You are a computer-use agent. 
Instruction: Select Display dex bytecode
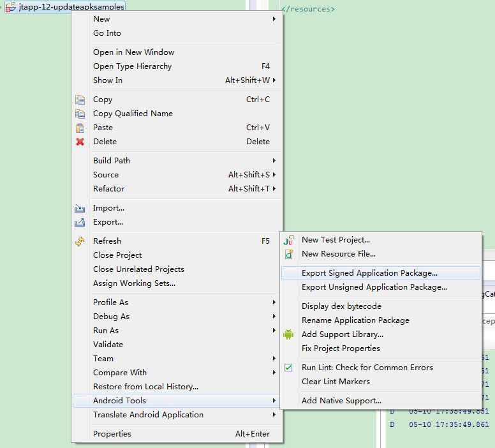(381, 306)
